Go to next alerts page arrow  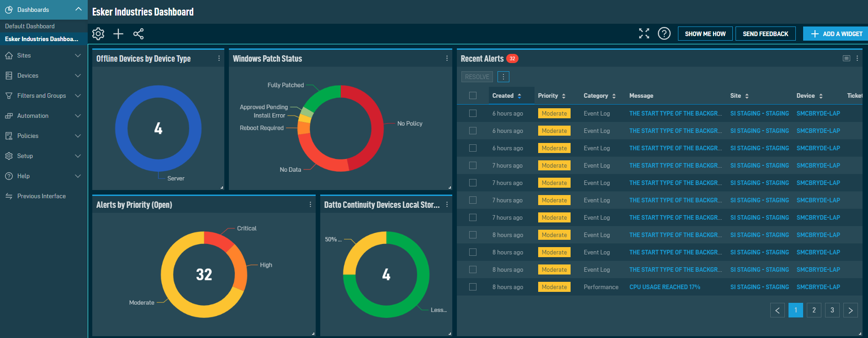[851, 310]
